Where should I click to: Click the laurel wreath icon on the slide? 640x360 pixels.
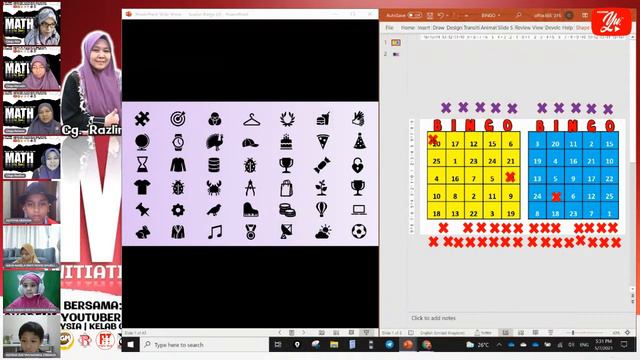coord(287,119)
